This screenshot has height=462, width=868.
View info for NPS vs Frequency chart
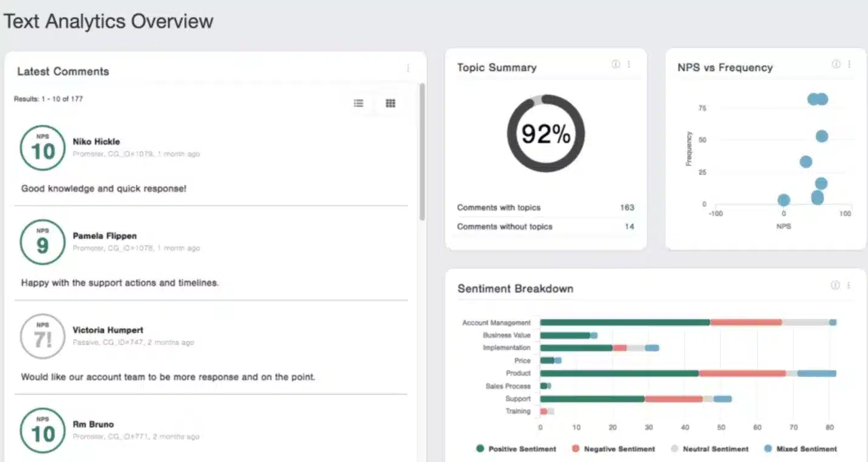tap(836, 64)
